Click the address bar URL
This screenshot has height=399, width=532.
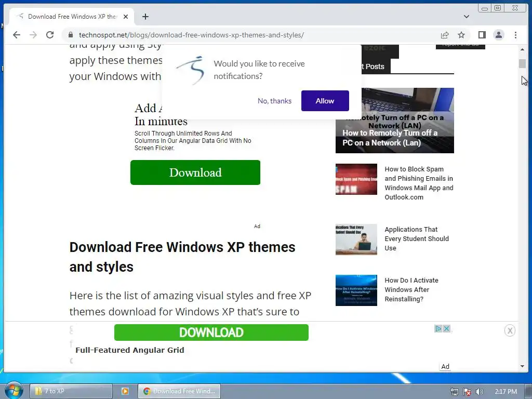point(191,35)
